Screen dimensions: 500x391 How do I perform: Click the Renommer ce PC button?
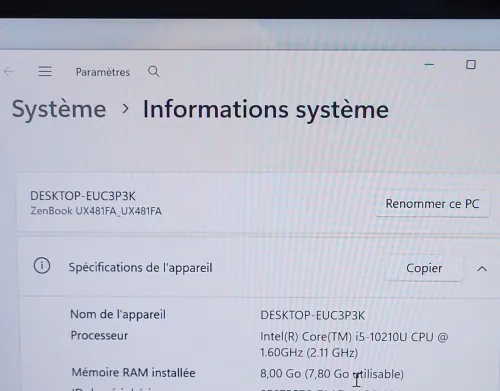[433, 204]
